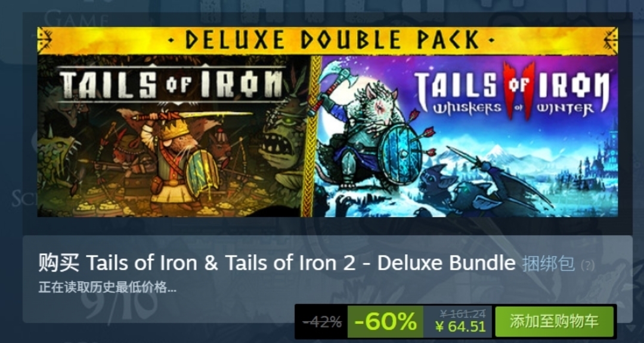Click the 正在读取历史最低价格 loading text
This screenshot has width=644, height=343.
click(107, 288)
